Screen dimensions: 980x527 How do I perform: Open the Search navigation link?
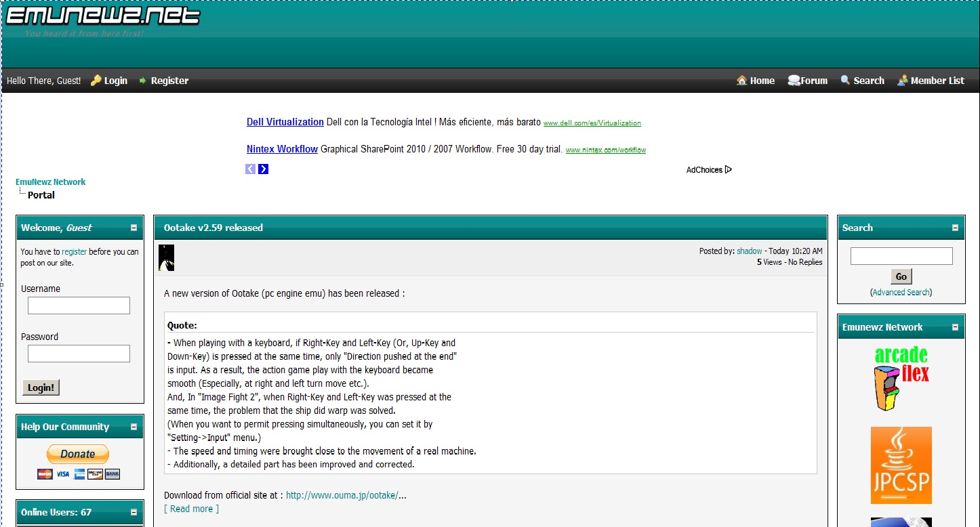[869, 81]
